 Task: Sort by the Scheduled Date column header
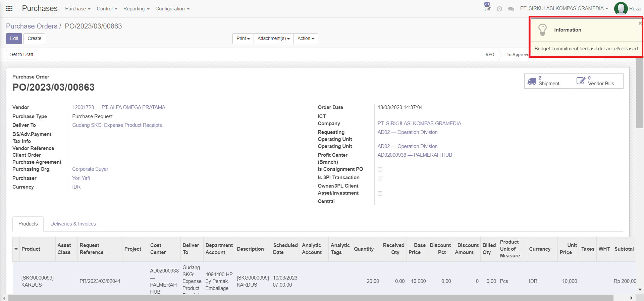coord(285,249)
